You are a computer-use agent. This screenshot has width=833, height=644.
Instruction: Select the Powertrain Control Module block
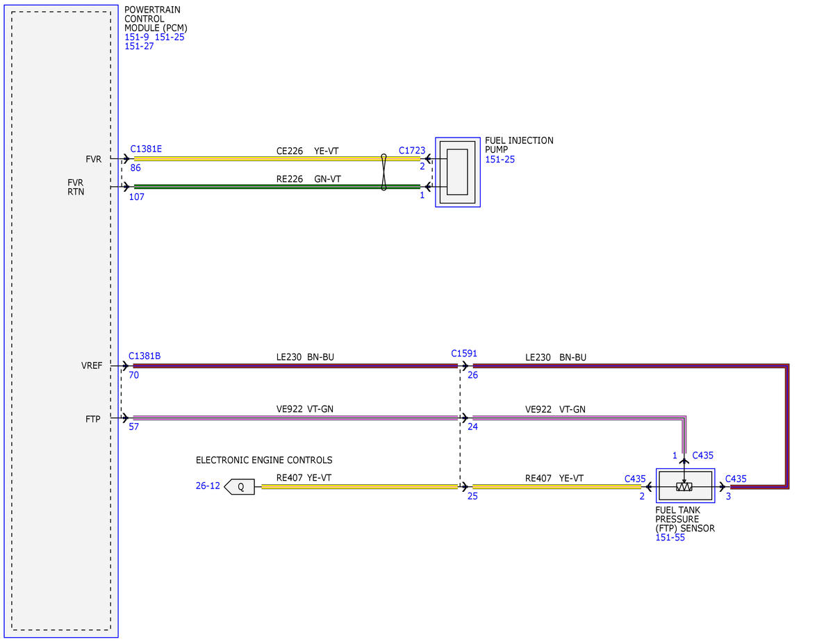tap(61, 321)
